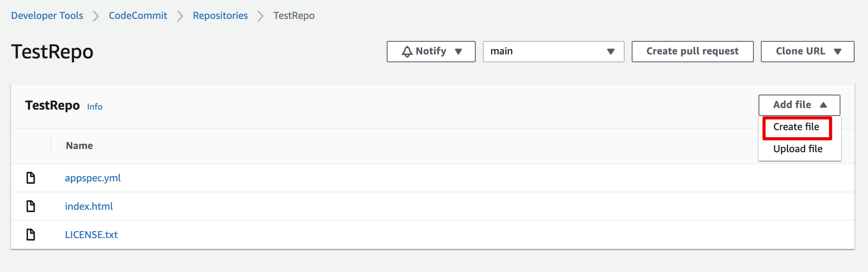Click the file icon beside appspec.yml
Image resolution: width=868 pixels, height=272 pixels.
point(31,178)
